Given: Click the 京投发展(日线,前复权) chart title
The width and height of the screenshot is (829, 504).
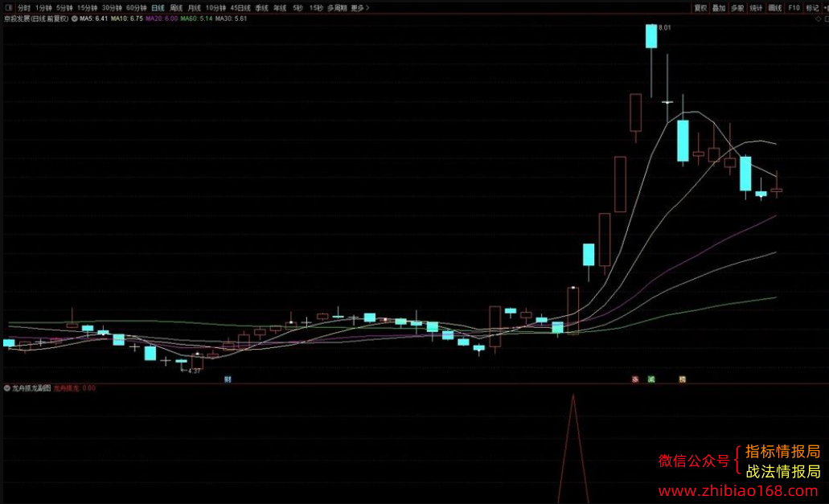Looking at the screenshot, I should 36,18.
